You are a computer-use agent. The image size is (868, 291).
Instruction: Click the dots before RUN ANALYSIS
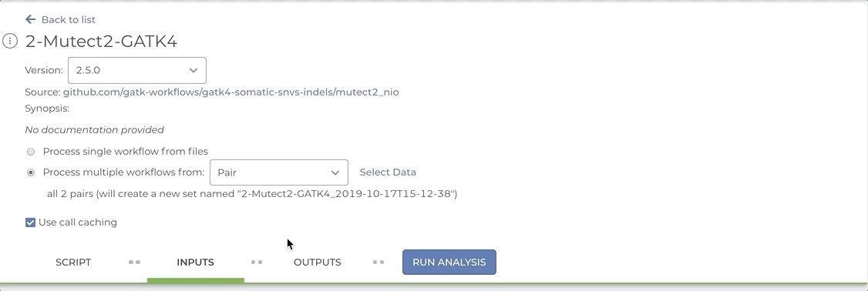[x=378, y=263]
